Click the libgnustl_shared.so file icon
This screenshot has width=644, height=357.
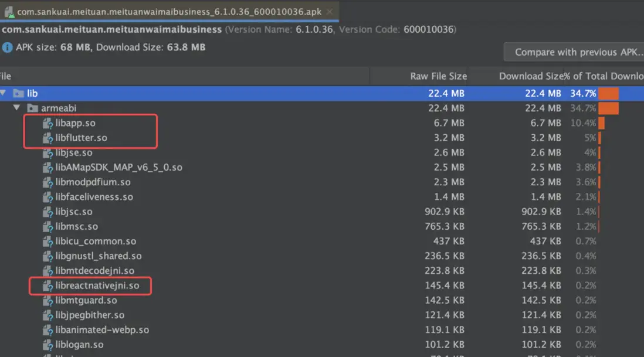click(x=48, y=256)
